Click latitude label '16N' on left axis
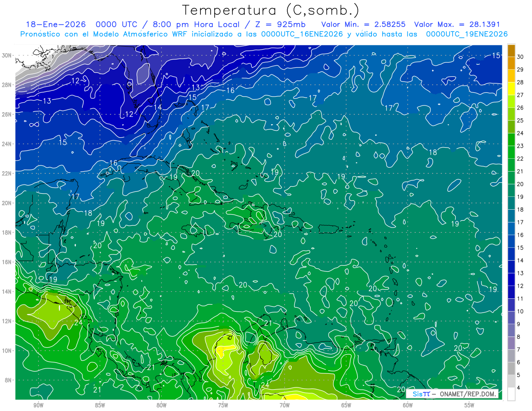This screenshot has width=532, height=411. tap(7, 262)
